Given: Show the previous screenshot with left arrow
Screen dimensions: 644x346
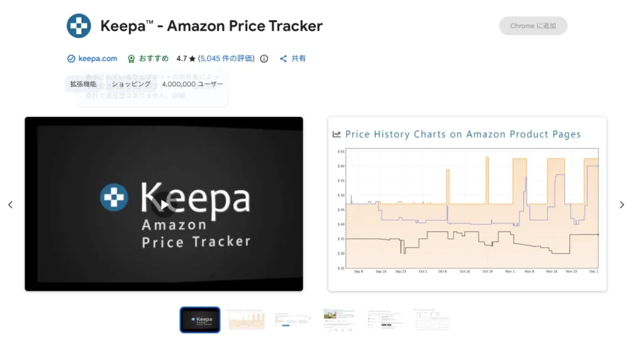Looking at the screenshot, I should click(x=10, y=204).
